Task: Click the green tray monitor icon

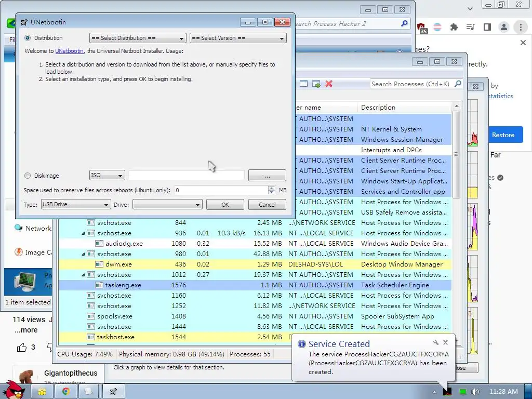Action: point(462,392)
